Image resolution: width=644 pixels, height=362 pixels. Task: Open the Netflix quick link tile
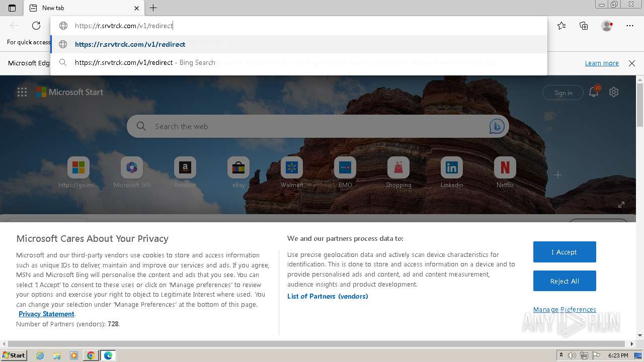point(505,172)
